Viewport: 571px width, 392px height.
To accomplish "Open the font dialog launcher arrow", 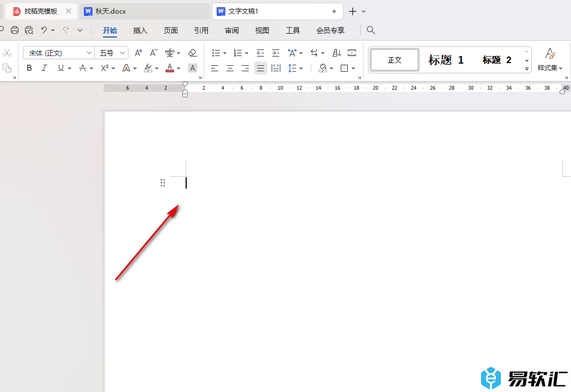I will (200, 77).
